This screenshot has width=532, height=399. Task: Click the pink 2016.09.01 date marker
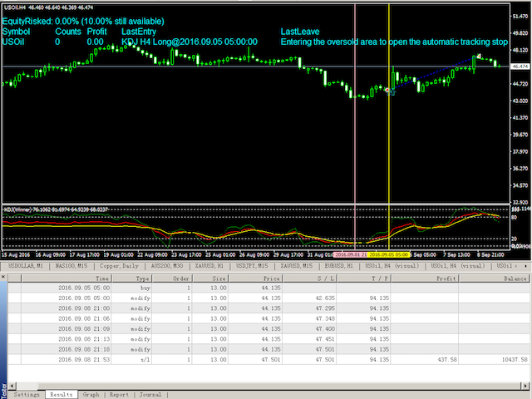(x=354, y=255)
